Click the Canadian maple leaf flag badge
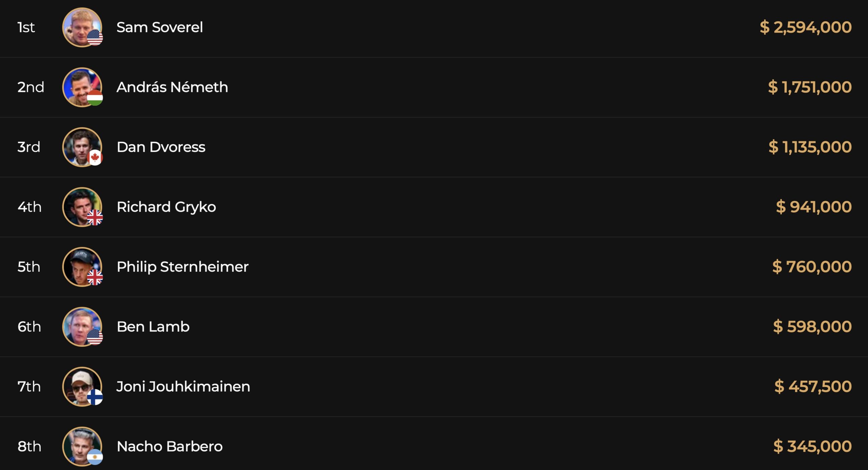This screenshot has height=470, width=868. 95,157
